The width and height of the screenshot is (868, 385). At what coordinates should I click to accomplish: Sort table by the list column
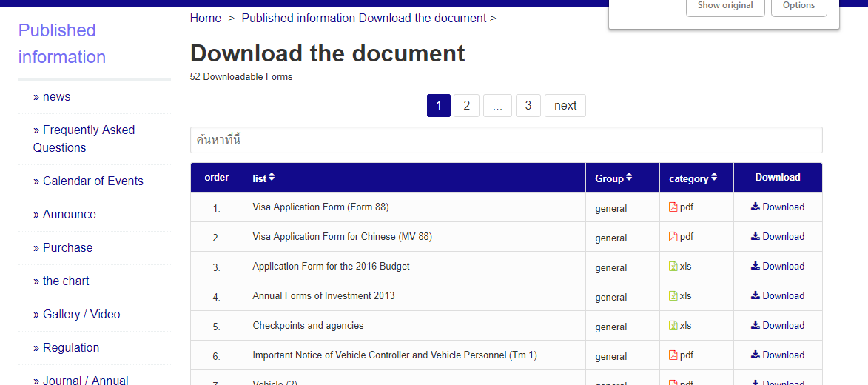(x=263, y=178)
